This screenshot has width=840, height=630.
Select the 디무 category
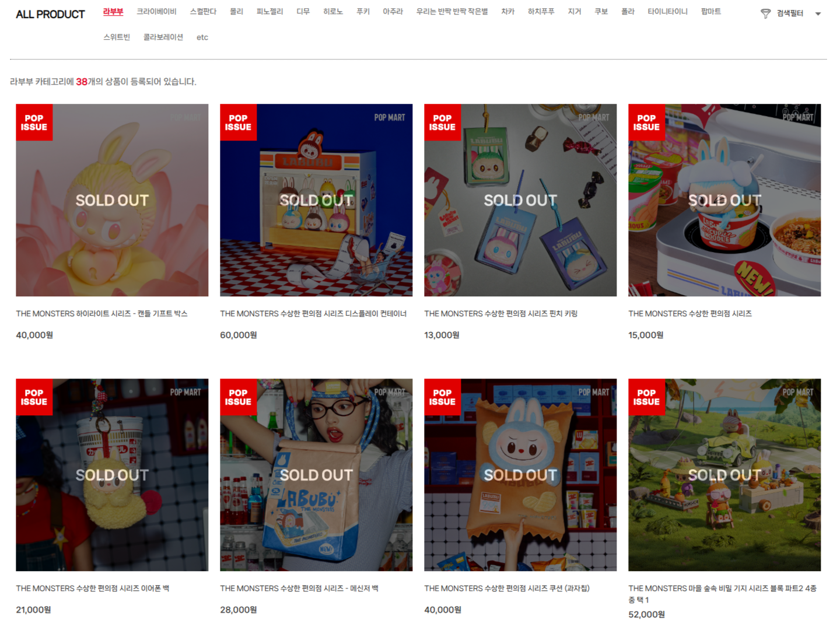[x=303, y=12]
